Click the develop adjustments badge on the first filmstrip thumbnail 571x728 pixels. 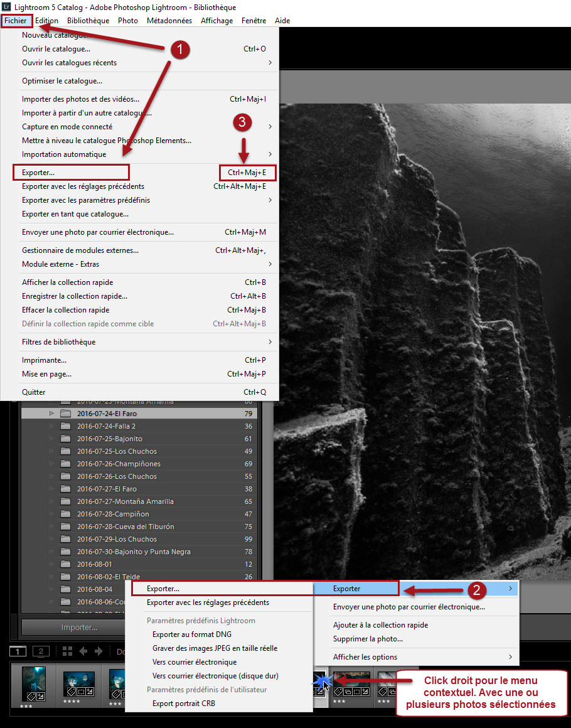pos(40,696)
